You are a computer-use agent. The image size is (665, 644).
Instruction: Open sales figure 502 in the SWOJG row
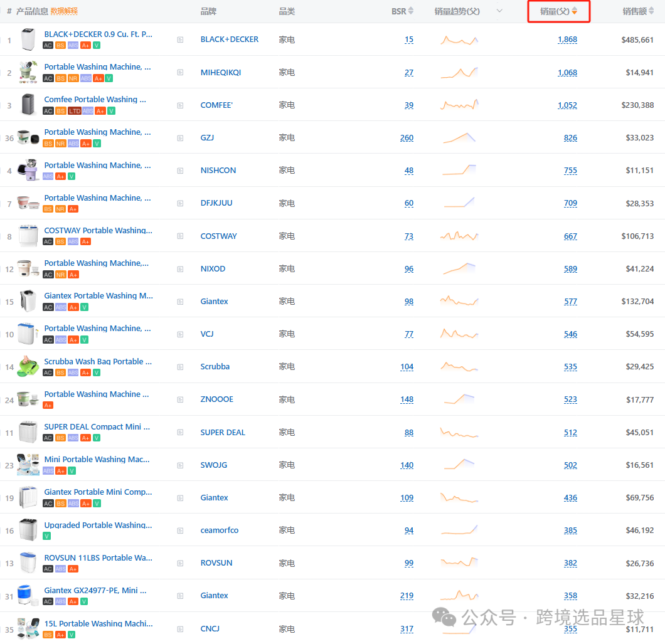570,465
